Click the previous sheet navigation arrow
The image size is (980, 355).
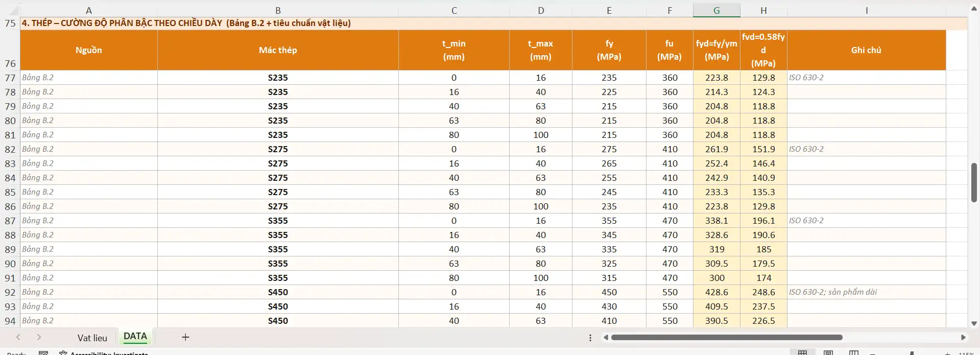18,337
